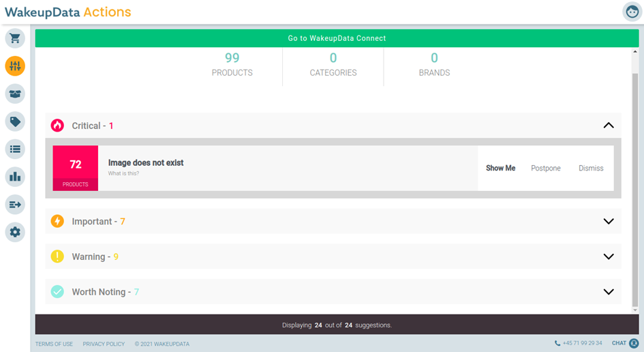This screenshot has height=352, width=644.
Task: Click the WakeupData Actions logo
Action: (67, 12)
